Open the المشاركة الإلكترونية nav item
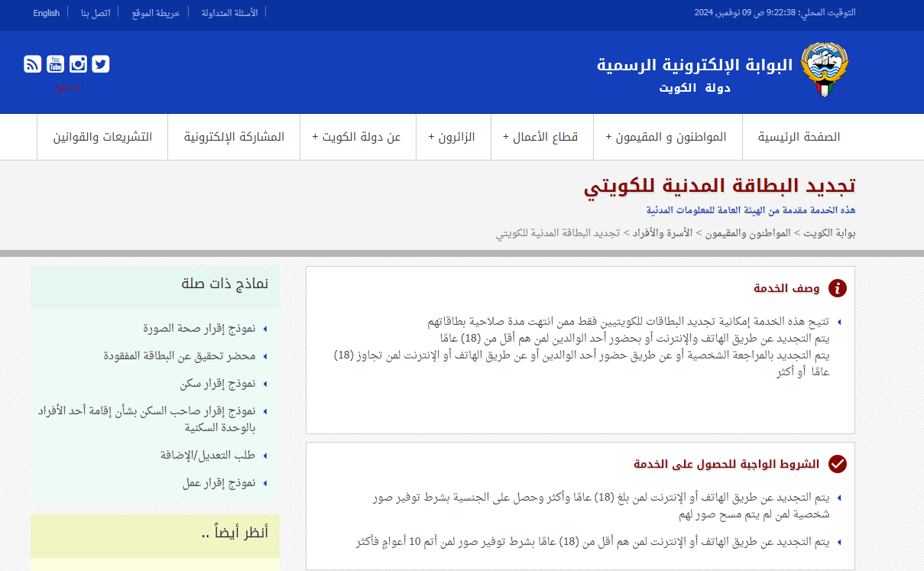The height and width of the screenshot is (571, 924). pos(234,137)
